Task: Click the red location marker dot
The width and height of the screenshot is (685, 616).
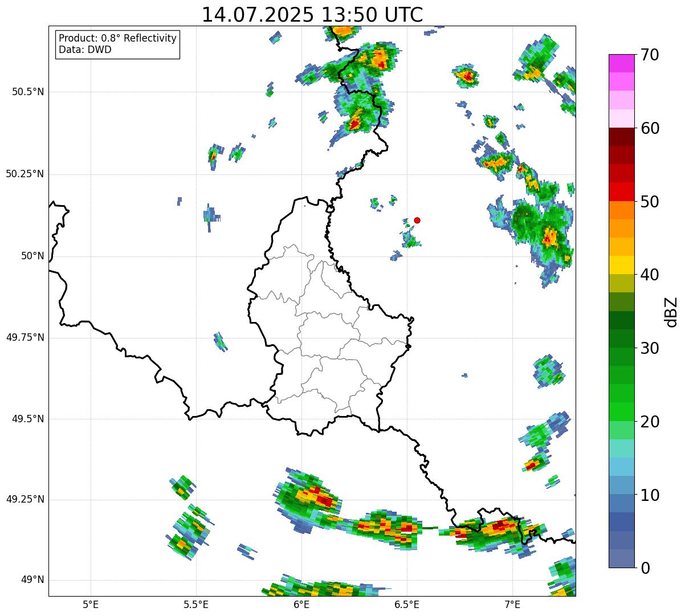Action: point(417,220)
